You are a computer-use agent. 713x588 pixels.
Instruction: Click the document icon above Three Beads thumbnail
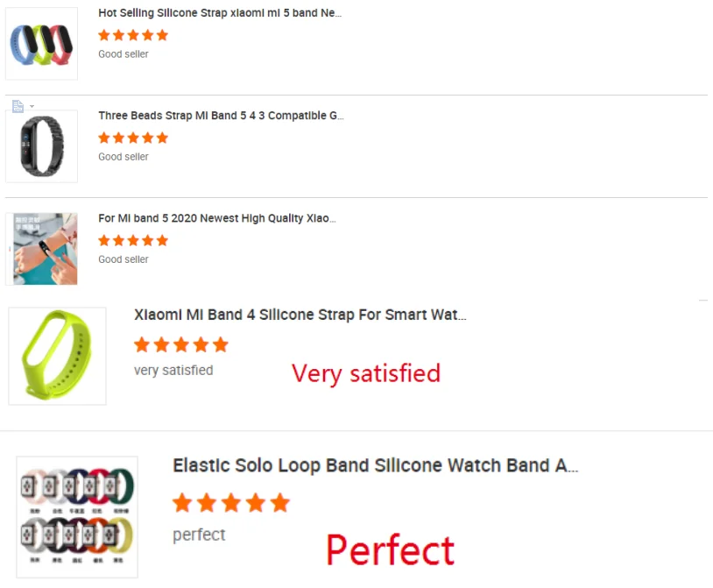pos(18,106)
